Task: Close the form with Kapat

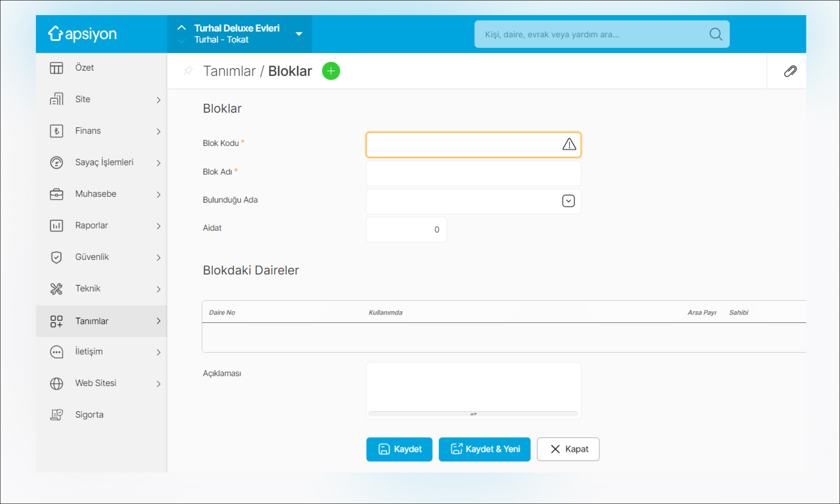Action: click(x=568, y=449)
